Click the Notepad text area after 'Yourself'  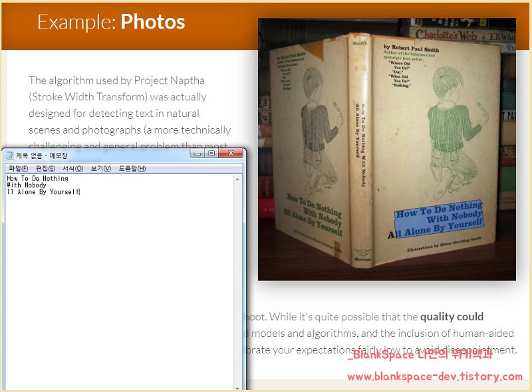(x=81, y=192)
